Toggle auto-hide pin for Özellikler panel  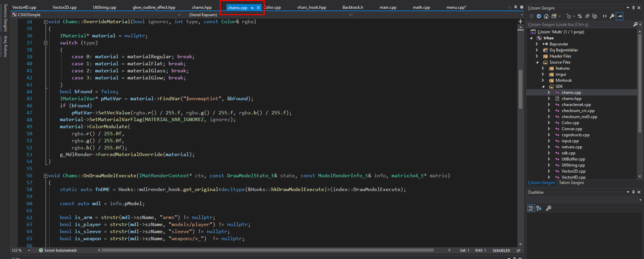coord(633,192)
